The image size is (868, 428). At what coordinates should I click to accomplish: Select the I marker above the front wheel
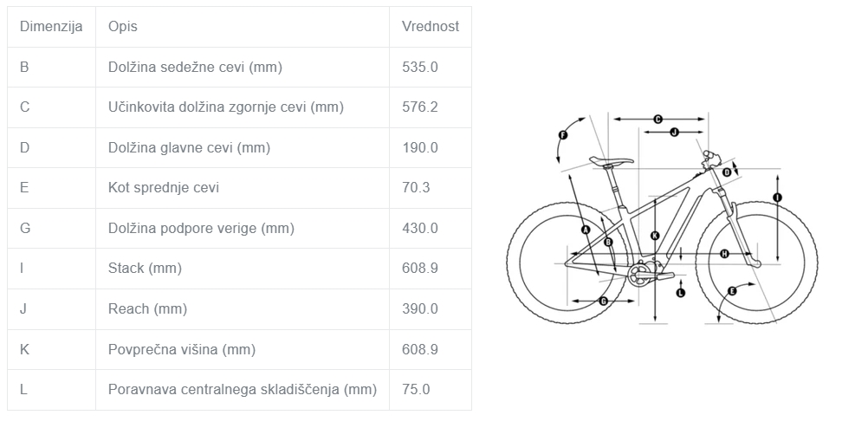778,198
